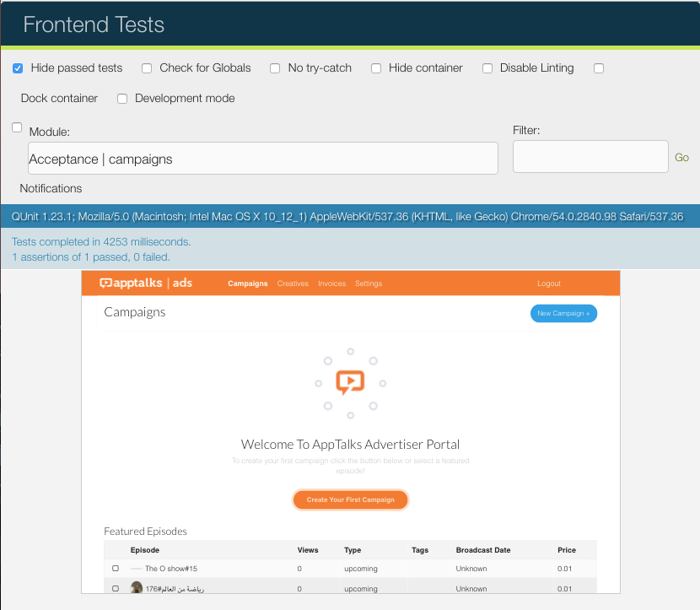Open the Campaigns nav tab
This screenshot has width=700, height=610.
[247, 283]
